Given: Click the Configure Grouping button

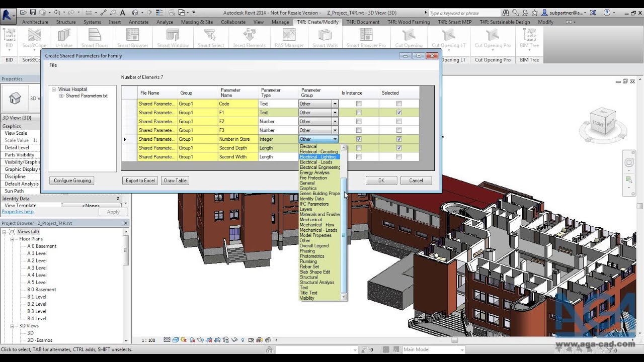Looking at the screenshot, I should coord(72,180).
